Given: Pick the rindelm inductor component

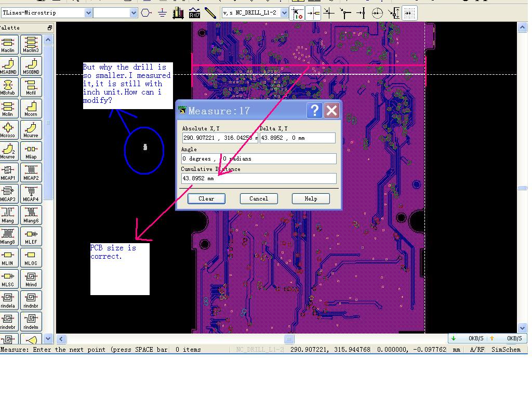Looking at the screenshot, I should pos(31,322).
